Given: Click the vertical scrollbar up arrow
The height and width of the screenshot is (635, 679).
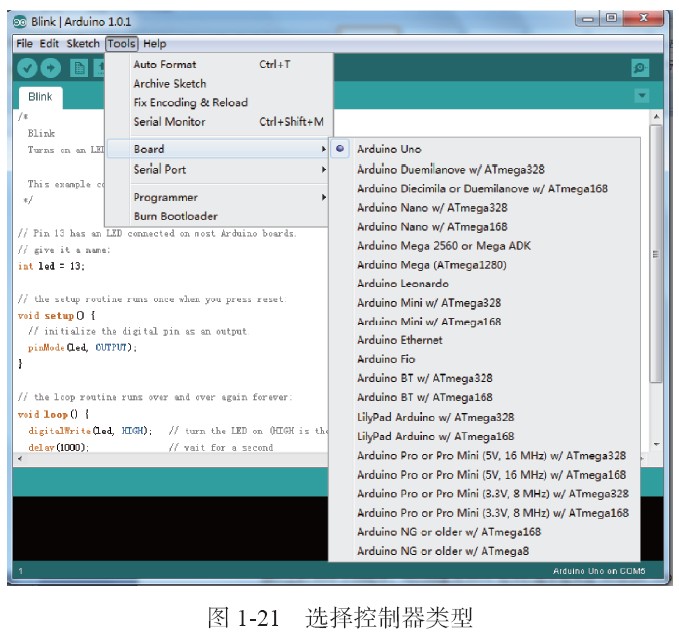Looking at the screenshot, I should (x=656, y=117).
